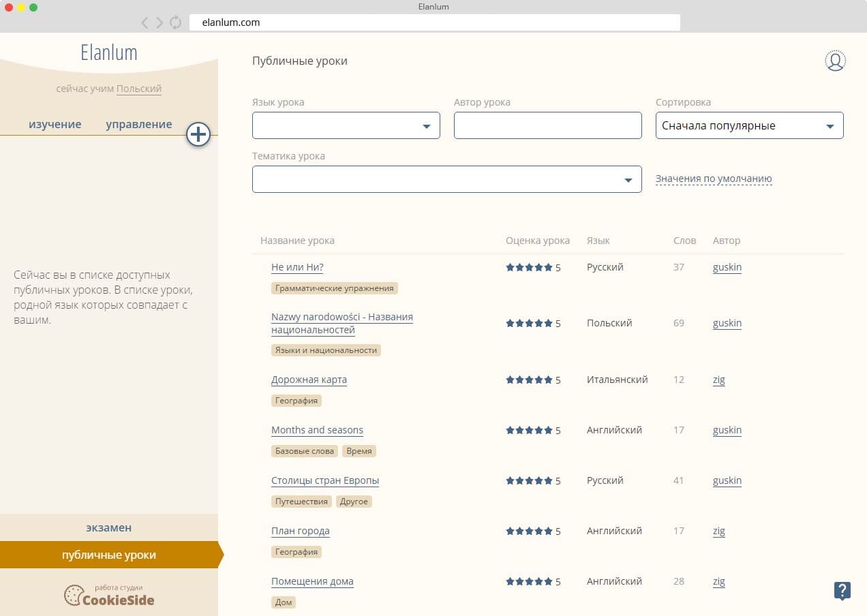Click the 'Грамматические упражнения' tag
The image size is (867, 616).
335,288
